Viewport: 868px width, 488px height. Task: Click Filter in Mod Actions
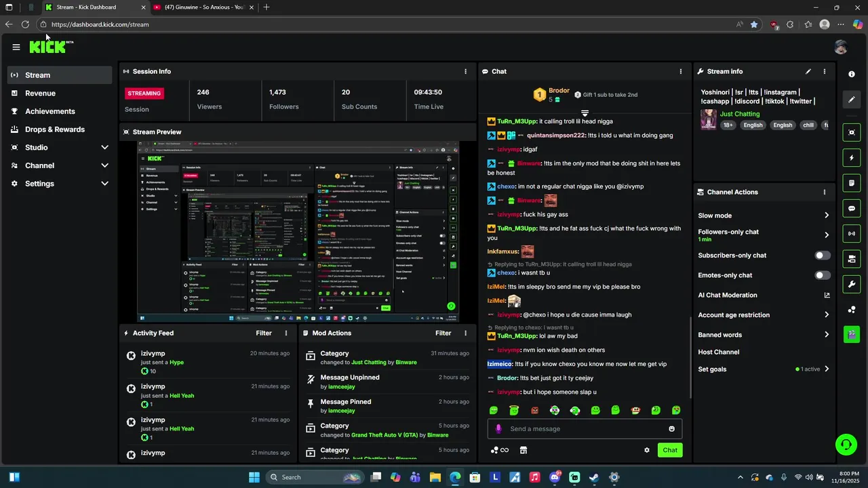(443, 333)
